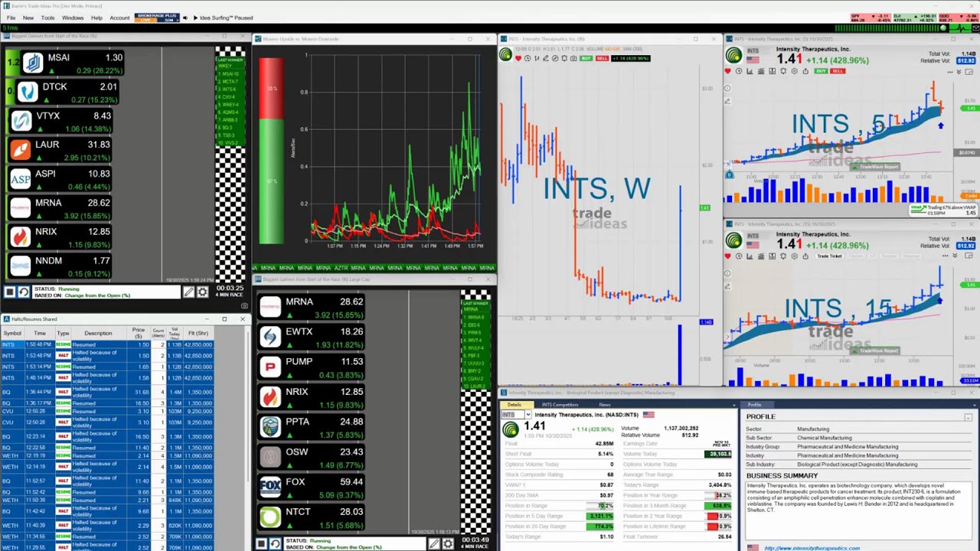The height and width of the screenshot is (551, 980).
Task: Open the Tools menu
Action: coord(47,18)
